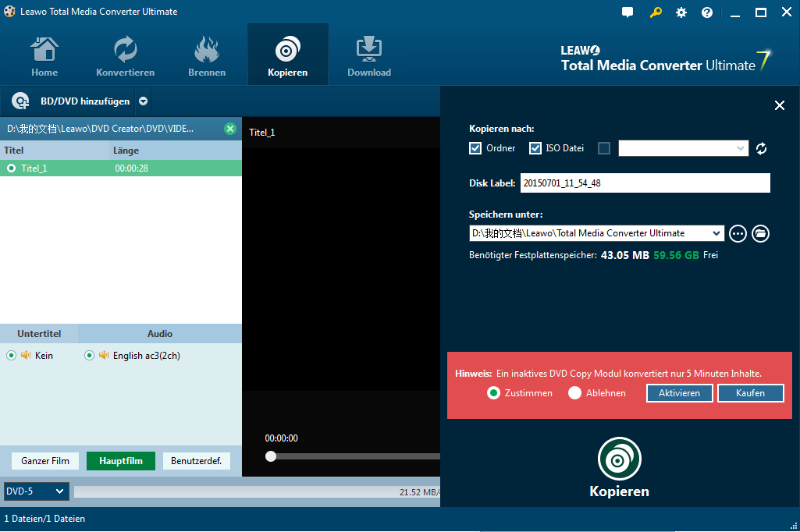Screen dimensions: 800x532
Task: Click the 00:00:00 playback time text
Action: click(x=281, y=438)
